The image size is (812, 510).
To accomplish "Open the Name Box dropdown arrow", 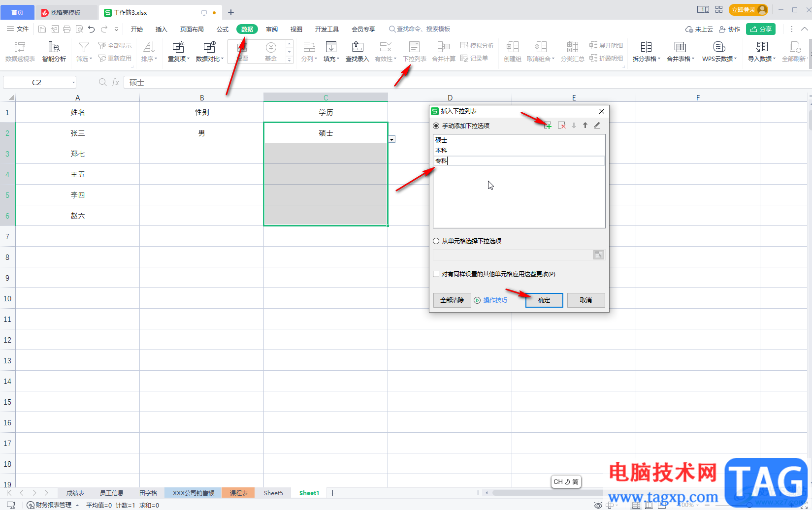I will pos(73,82).
